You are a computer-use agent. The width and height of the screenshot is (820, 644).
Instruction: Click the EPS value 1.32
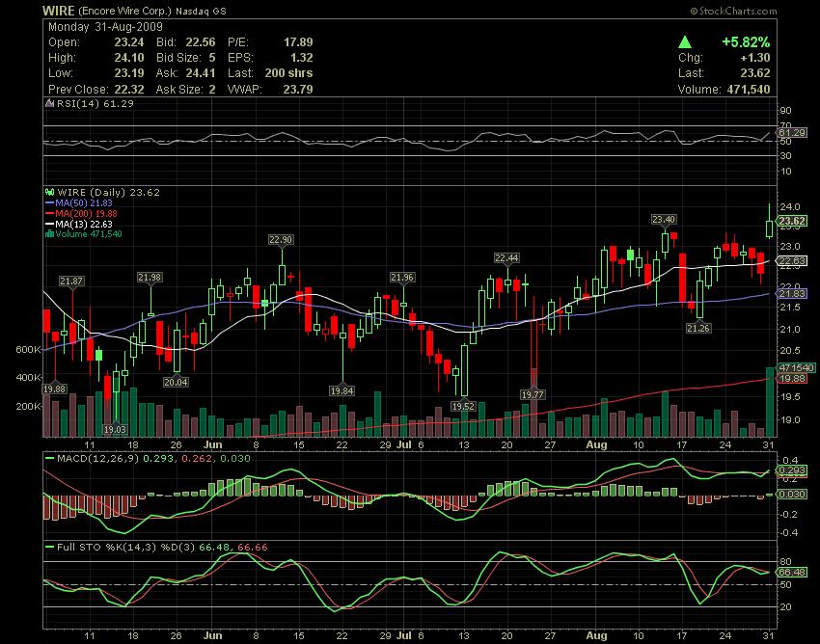(302, 58)
